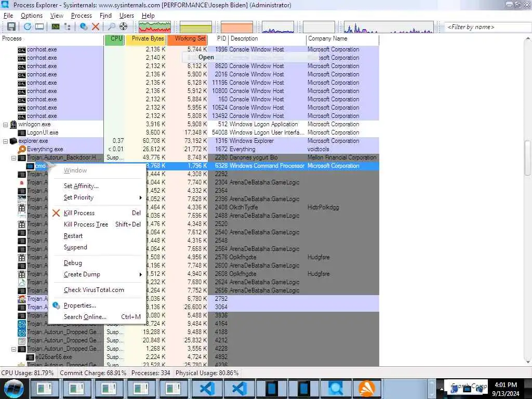The height and width of the screenshot is (399, 532).
Task: Open the System Information toolbar icon
Action: point(55,27)
